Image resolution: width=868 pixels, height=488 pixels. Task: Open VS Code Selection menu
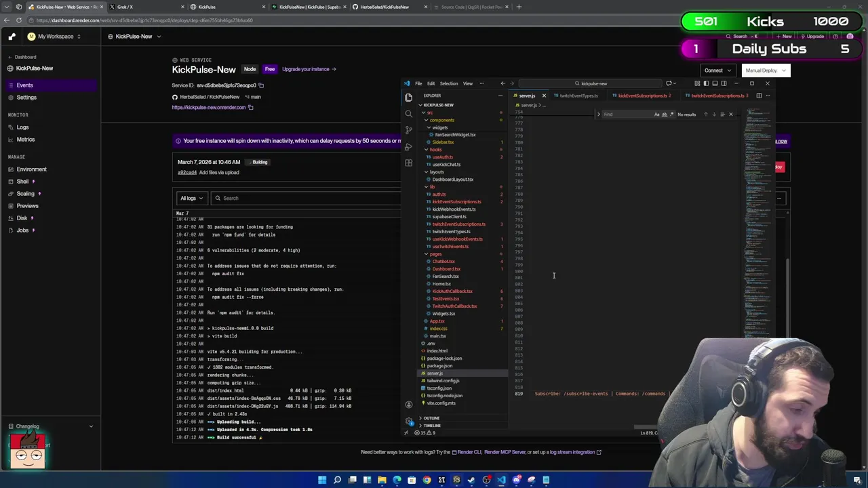(449, 83)
